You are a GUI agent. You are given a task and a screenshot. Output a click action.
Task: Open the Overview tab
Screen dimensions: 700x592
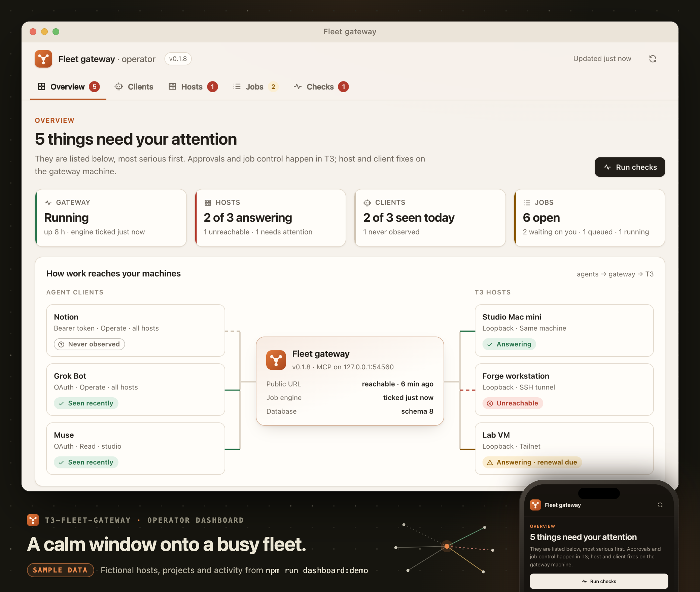coord(68,87)
